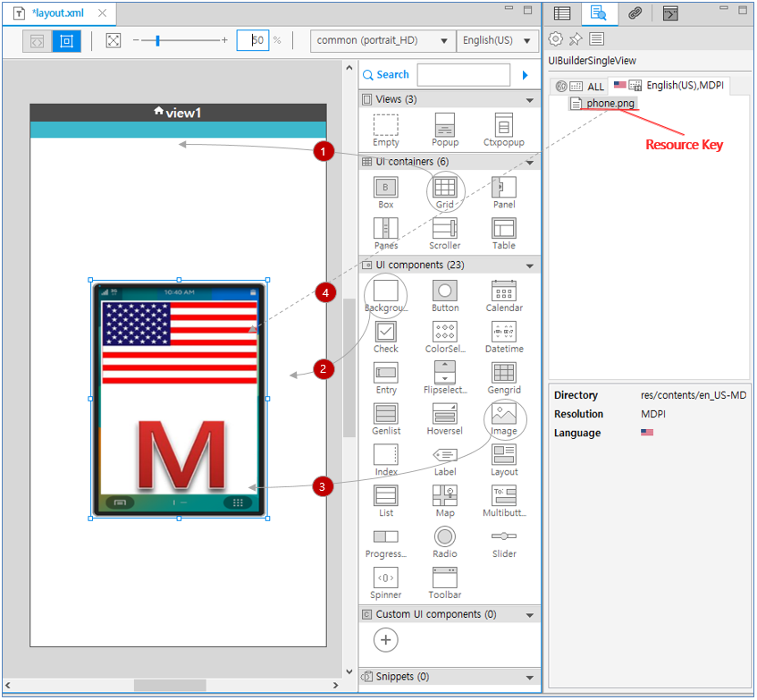Open the English(US) language dropdown
Image resolution: width=757 pixels, height=700 pixels.
tap(498, 41)
